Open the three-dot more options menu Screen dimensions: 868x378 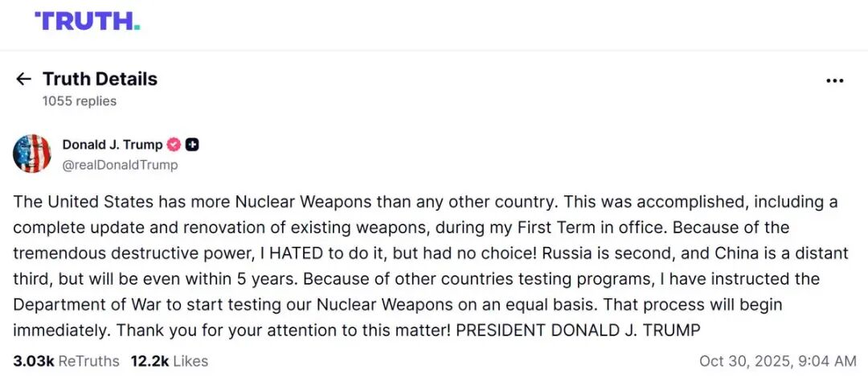835,80
